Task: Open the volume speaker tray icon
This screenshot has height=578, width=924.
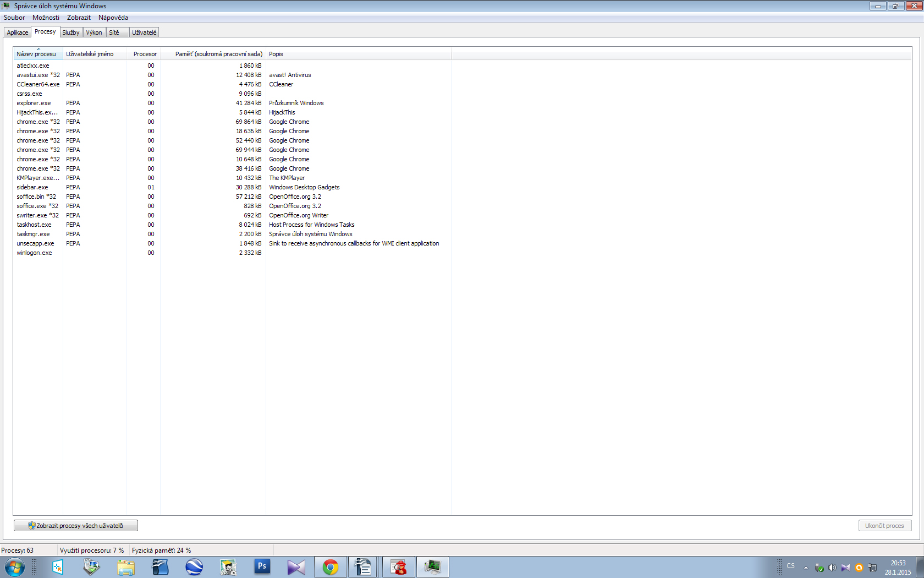Action: click(832, 568)
